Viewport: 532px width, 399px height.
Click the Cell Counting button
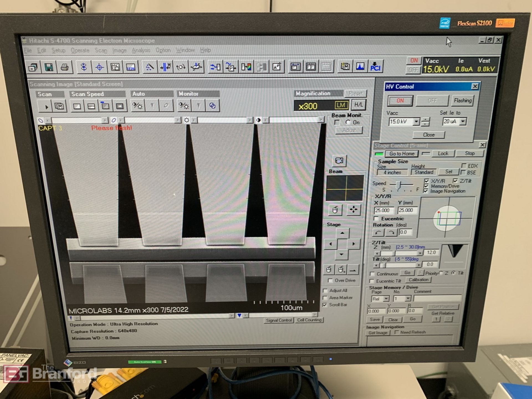[309, 320]
